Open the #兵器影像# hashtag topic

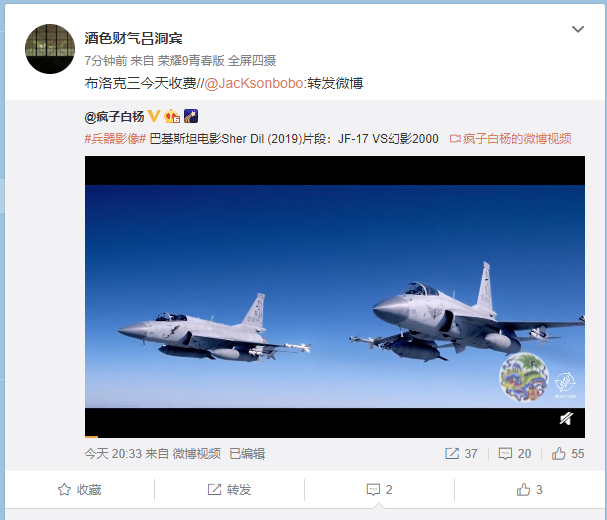(x=115, y=139)
